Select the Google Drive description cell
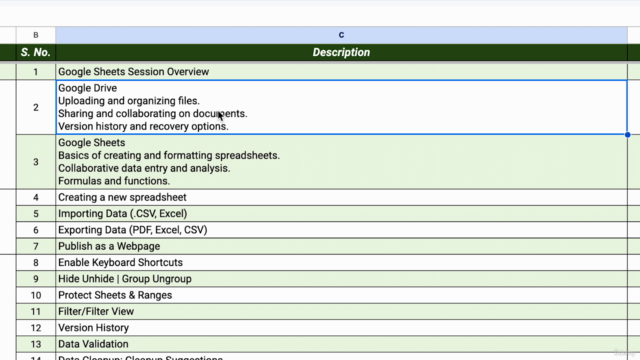Viewport: 640px width, 360px height. 341,107
